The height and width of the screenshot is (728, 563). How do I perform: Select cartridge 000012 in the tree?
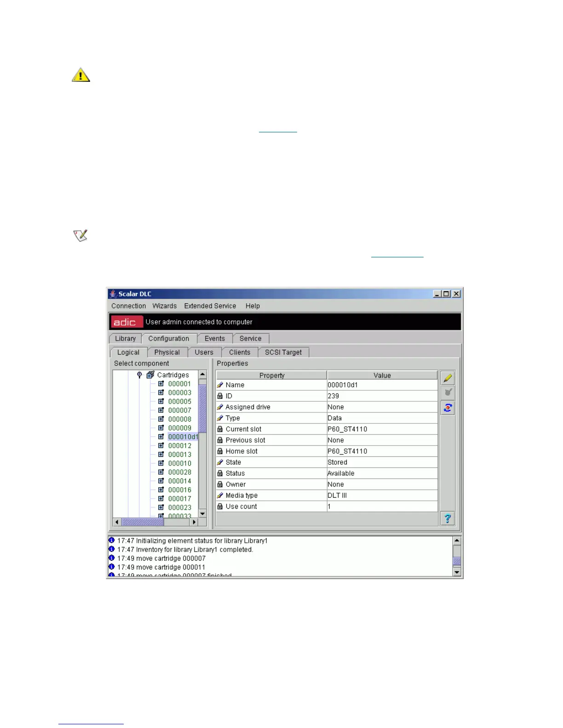180,446
